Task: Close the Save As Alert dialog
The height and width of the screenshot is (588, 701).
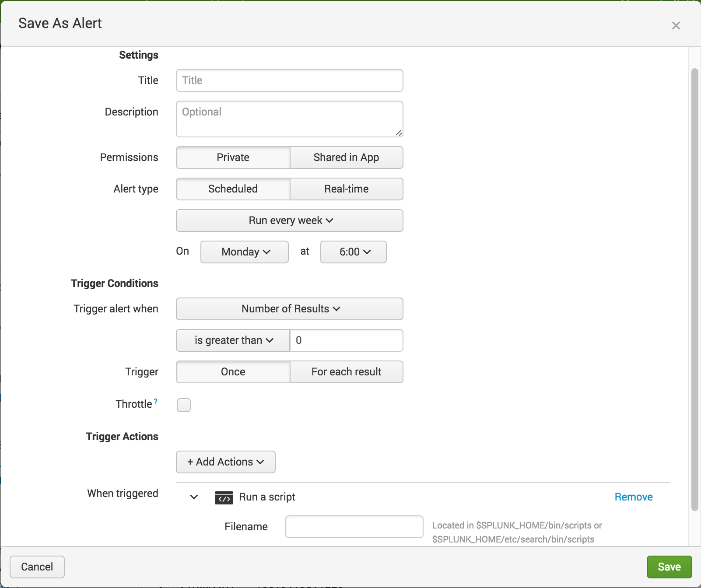Action: click(x=676, y=25)
